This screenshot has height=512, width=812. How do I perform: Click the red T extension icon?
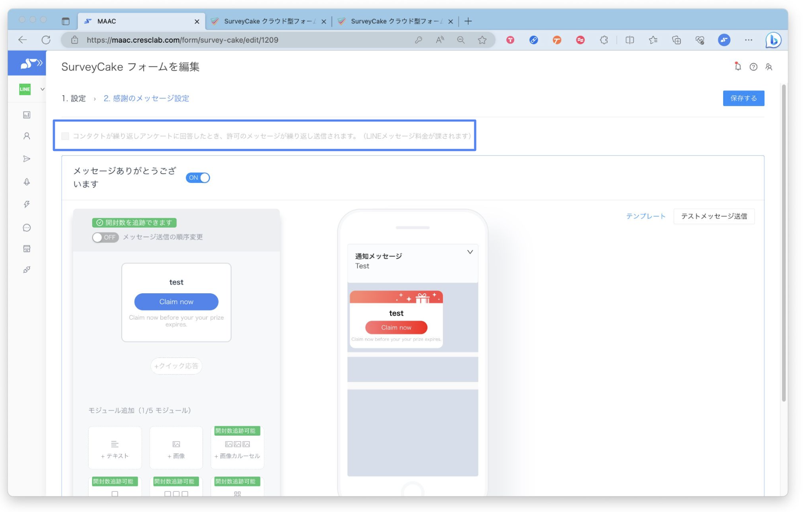(x=510, y=40)
